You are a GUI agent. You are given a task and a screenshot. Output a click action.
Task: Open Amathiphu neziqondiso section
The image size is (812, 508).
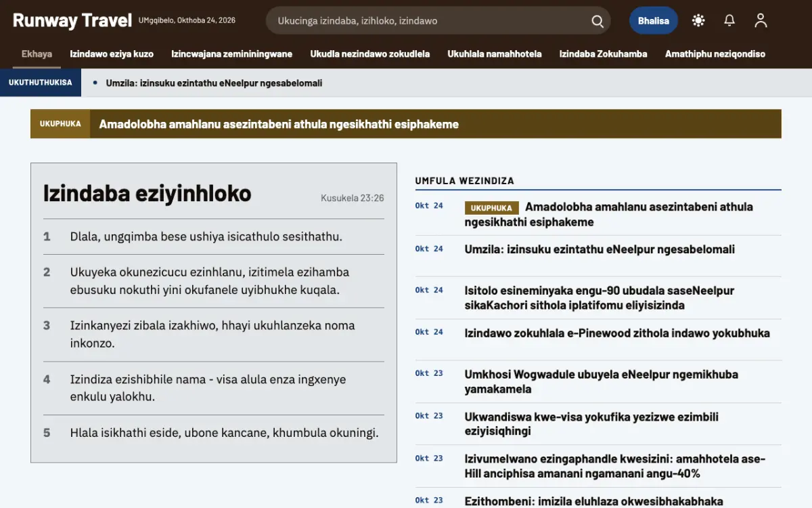pos(715,54)
